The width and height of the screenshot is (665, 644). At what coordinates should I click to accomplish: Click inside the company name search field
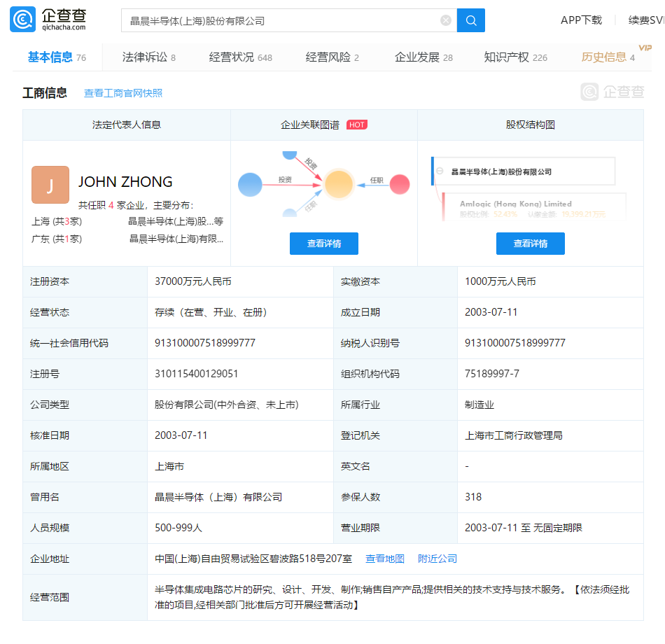pos(280,20)
